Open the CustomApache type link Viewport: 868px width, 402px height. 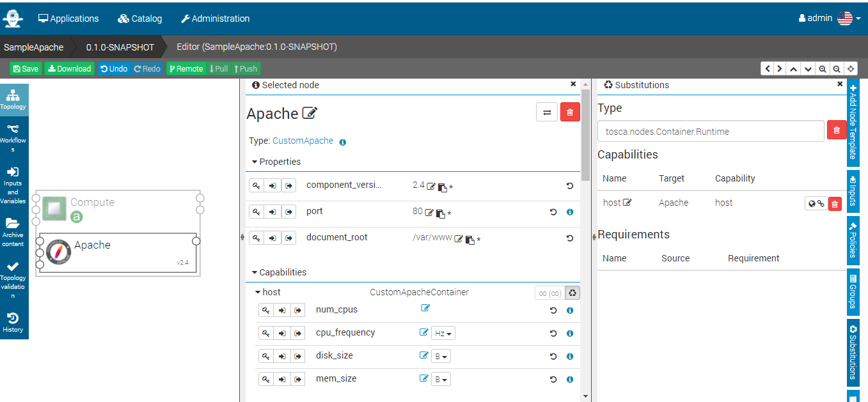point(303,141)
